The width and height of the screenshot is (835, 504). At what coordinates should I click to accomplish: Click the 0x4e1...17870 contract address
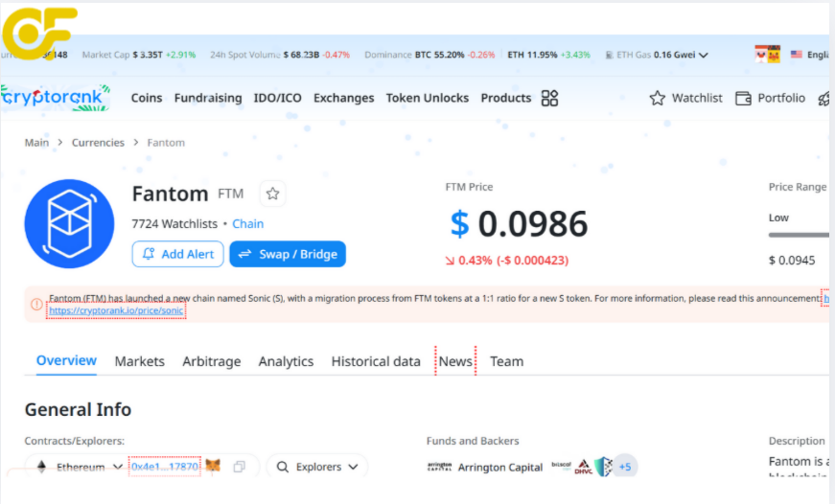pyautogui.click(x=165, y=467)
